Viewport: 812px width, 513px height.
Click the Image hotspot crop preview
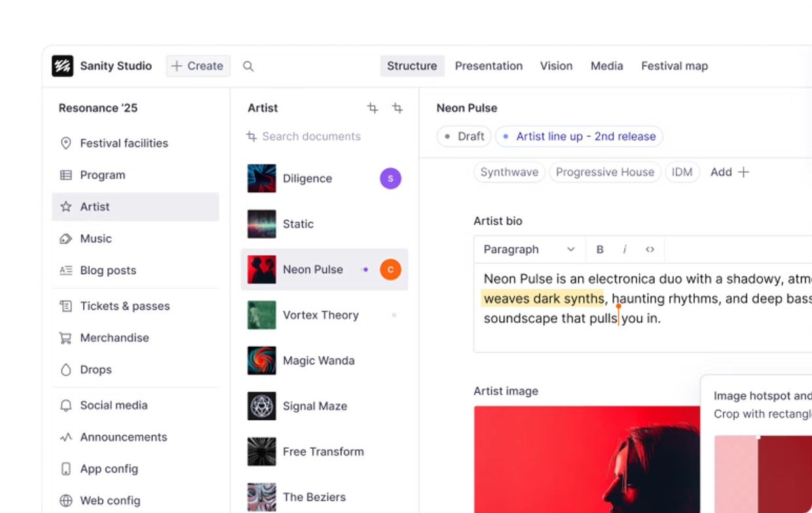763,474
